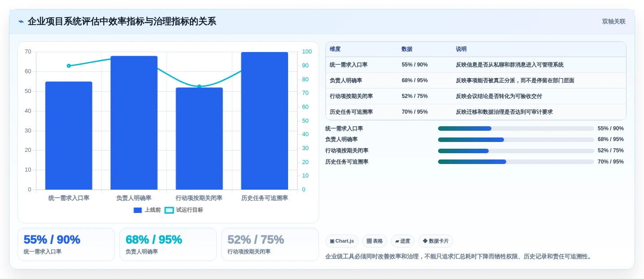Click the 数据 column header
This screenshot has width=644, height=279.
407,49
